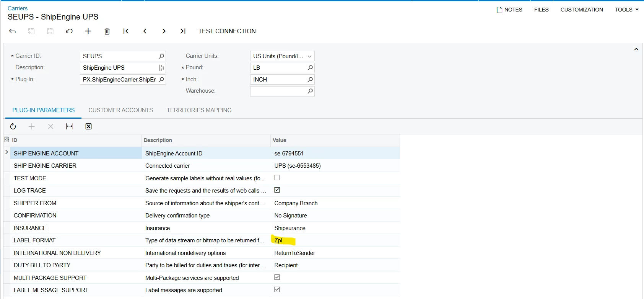Expand the TOOLS menu
Image resolution: width=644 pixels, height=299 pixels.
point(626,10)
